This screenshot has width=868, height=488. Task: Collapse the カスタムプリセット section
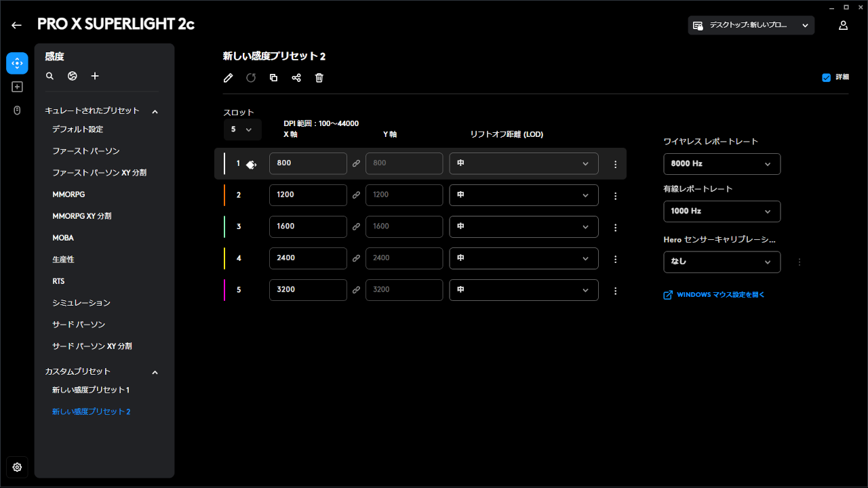pos(155,372)
